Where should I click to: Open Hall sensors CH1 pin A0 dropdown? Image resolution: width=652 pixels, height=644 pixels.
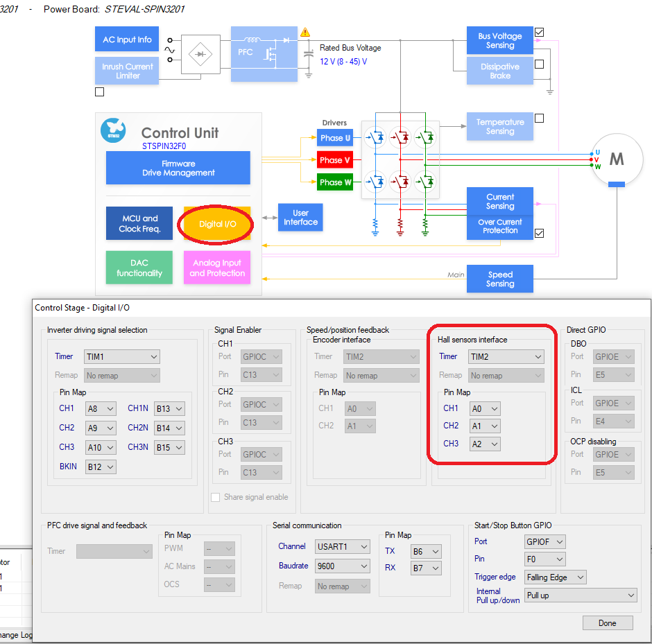coord(485,409)
